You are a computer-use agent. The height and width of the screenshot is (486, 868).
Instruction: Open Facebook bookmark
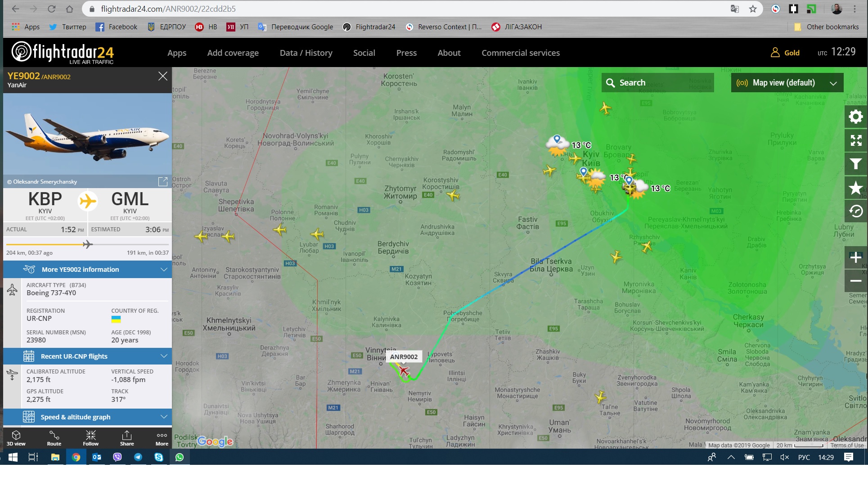pyautogui.click(x=116, y=27)
